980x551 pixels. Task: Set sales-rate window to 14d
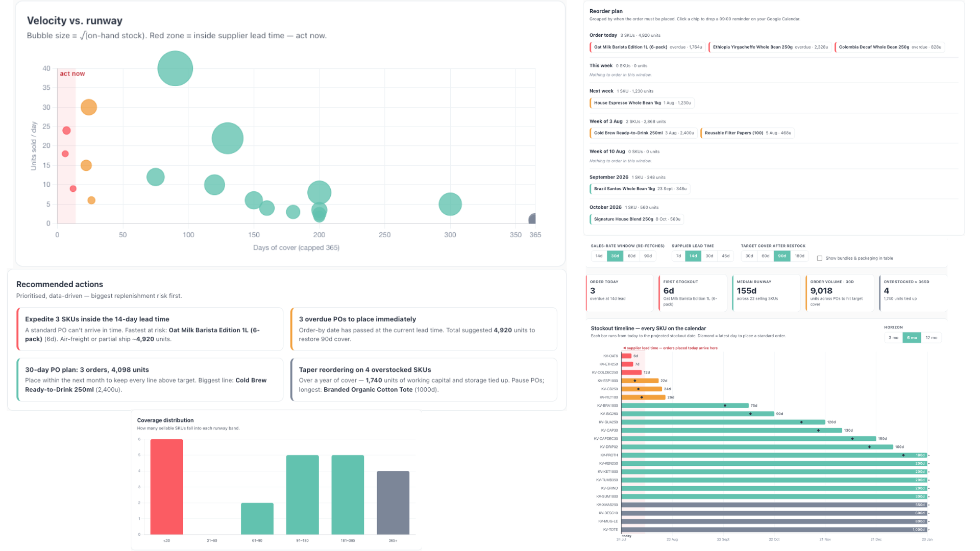pos(599,256)
